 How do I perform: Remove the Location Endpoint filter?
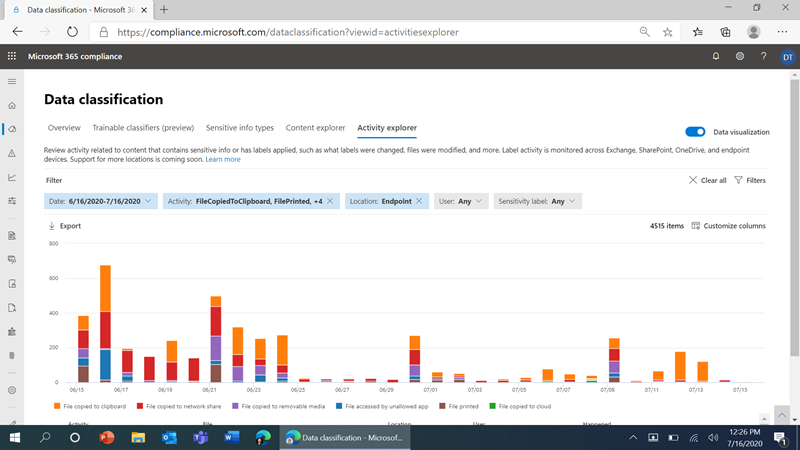pyautogui.click(x=419, y=201)
